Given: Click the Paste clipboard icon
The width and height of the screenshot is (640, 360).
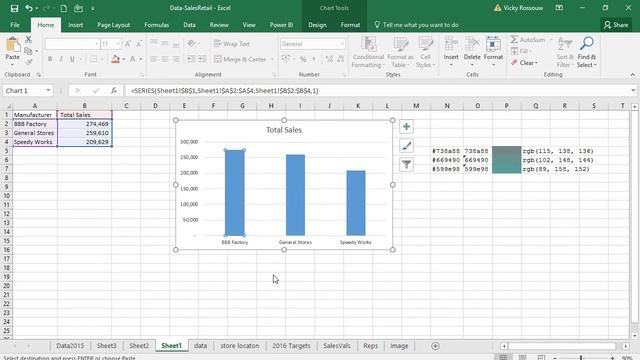Looking at the screenshot, I should click(x=13, y=45).
